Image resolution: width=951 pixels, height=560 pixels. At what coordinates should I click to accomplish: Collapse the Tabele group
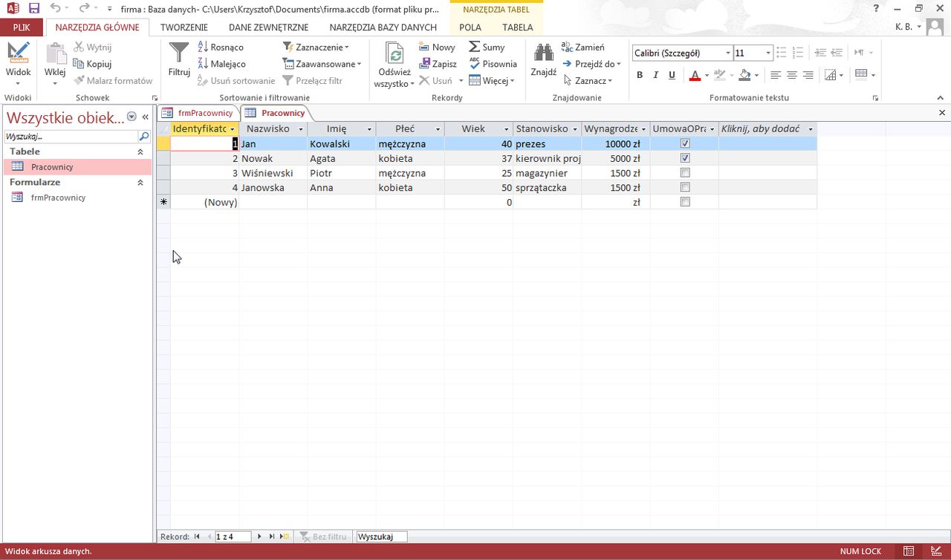(x=140, y=152)
